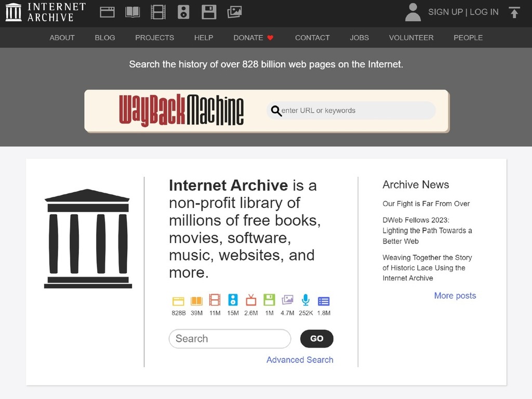Image resolution: width=532 pixels, height=399 pixels.
Task: Click the user avatar icon
Action: pyautogui.click(x=413, y=12)
